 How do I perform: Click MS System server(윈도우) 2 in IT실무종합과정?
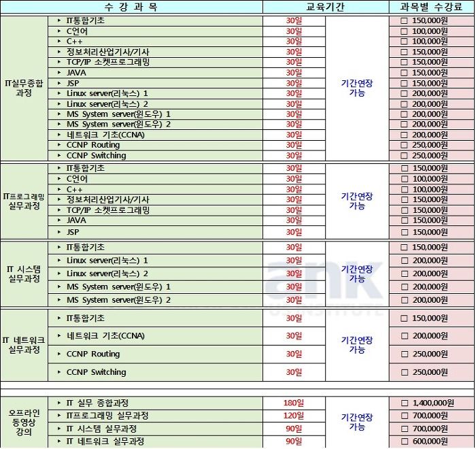point(118,124)
